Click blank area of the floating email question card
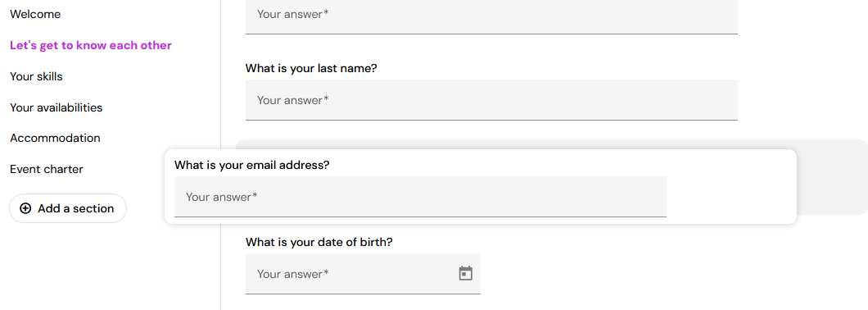 (x=730, y=189)
